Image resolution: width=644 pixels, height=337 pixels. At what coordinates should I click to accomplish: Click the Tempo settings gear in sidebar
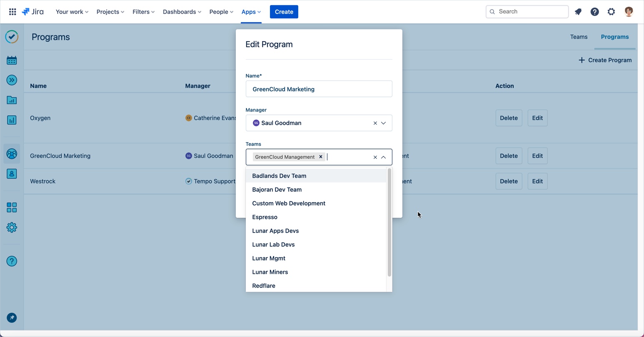[x=12, y=228]
